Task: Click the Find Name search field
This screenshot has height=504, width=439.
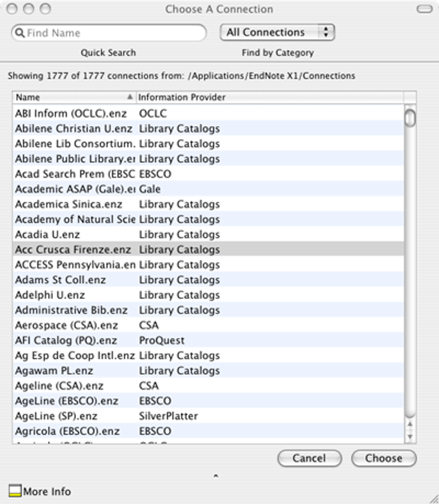Action: pyautogui.click(x=114, y=33)
